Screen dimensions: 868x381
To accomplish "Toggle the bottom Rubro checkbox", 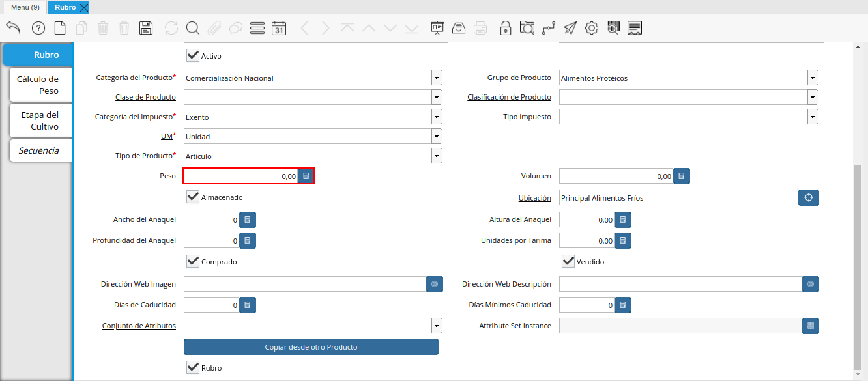I will 193,368.
